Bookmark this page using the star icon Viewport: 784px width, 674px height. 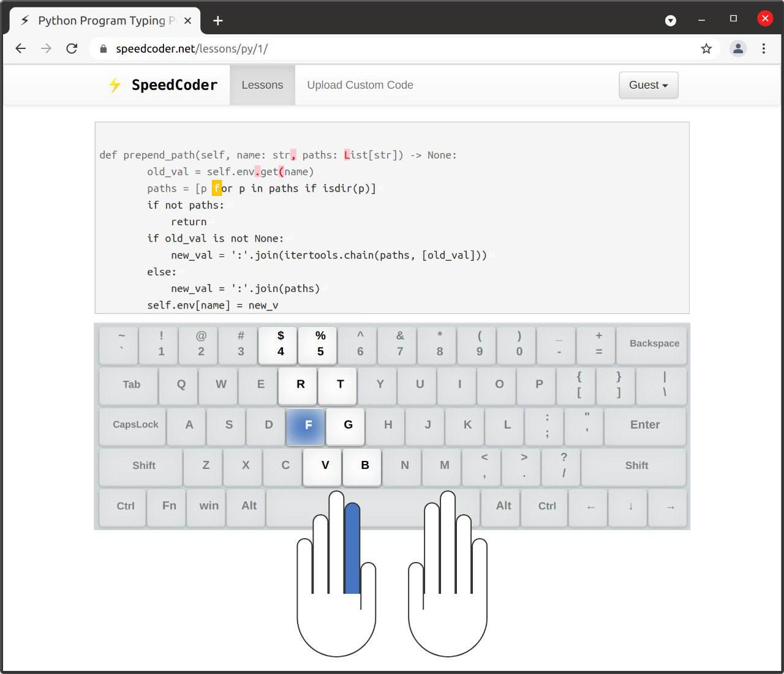(x=706, y=48)
